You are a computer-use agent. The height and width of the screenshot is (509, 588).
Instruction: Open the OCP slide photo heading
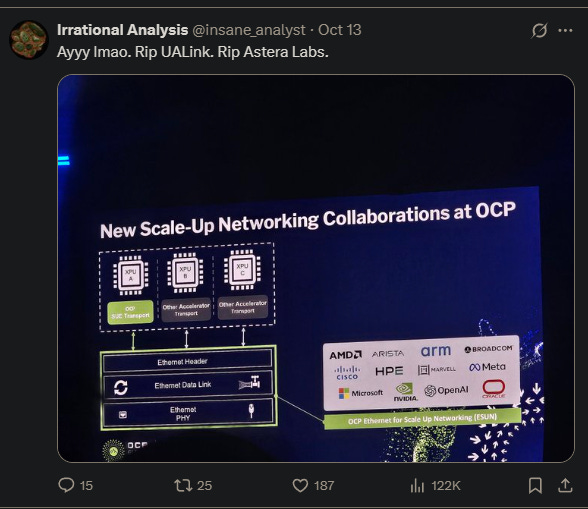(308, 220)
